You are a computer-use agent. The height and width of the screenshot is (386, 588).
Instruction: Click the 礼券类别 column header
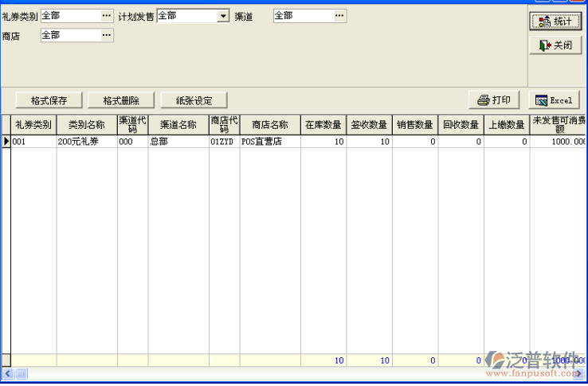33,125
